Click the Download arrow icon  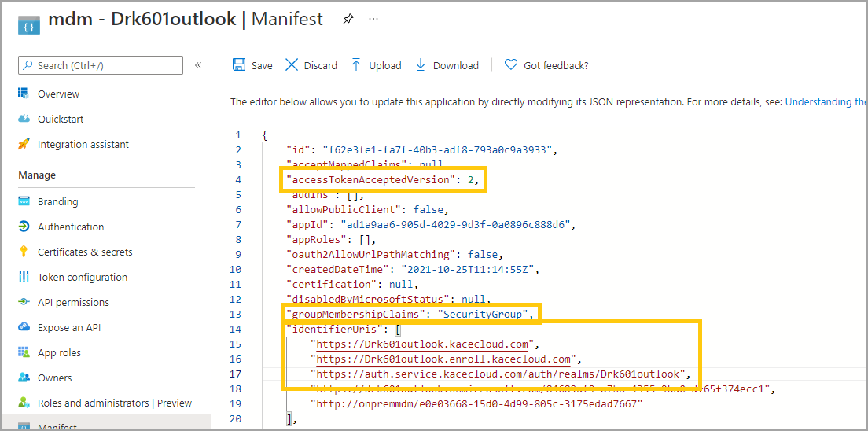coord(420,65)
